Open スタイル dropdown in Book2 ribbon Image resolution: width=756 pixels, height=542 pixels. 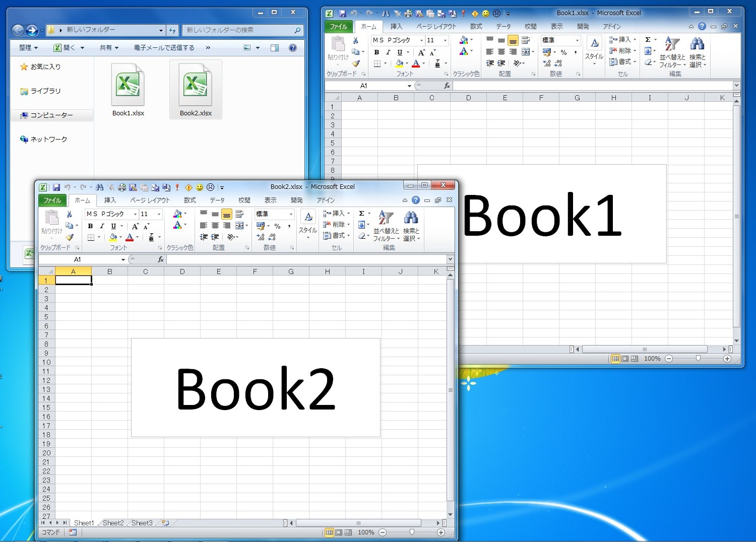coord(308,224)
